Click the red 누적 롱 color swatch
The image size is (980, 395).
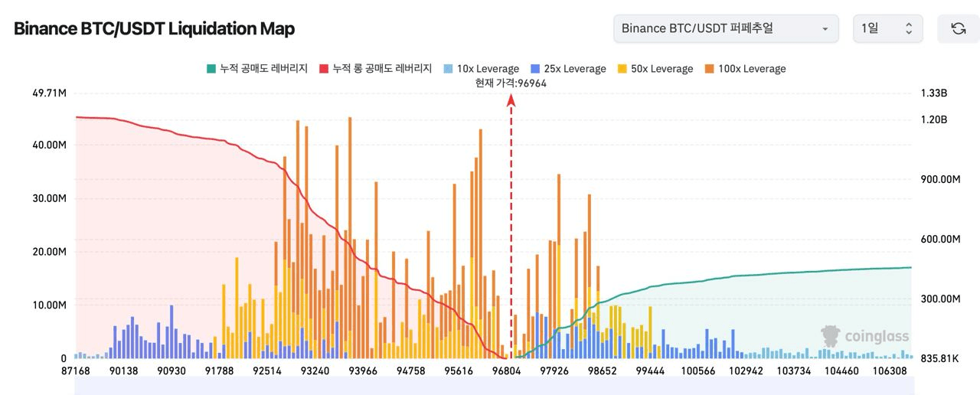[324, 69]
